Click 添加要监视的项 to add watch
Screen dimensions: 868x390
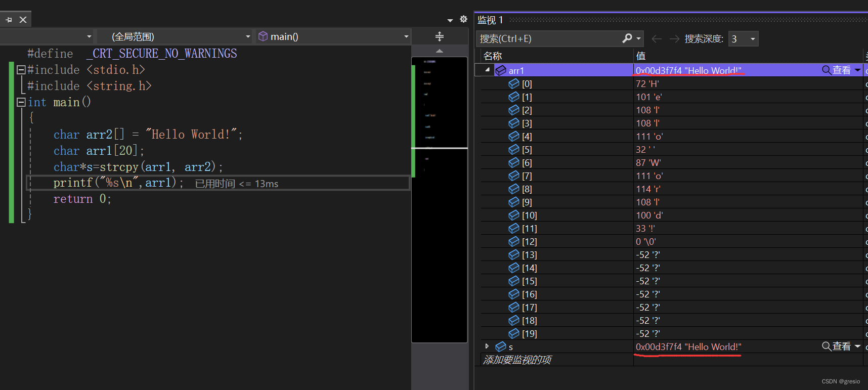point(517,360)
